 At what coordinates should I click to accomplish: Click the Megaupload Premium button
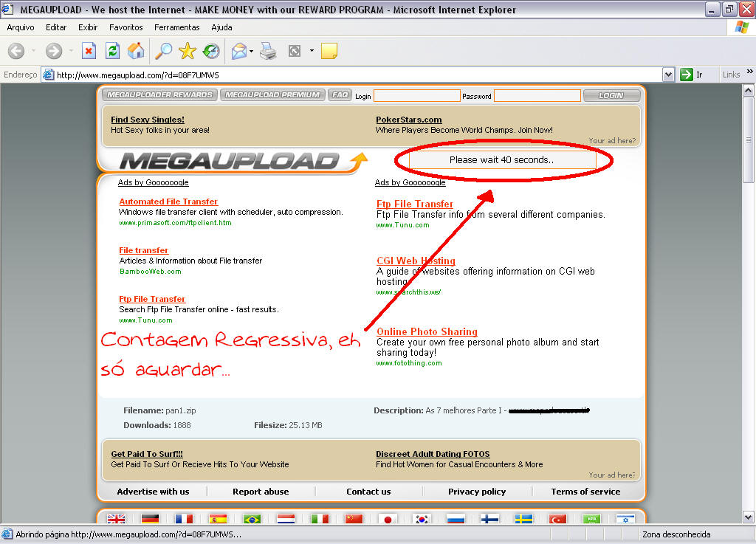pyautogui.click(x=272, y=95)
